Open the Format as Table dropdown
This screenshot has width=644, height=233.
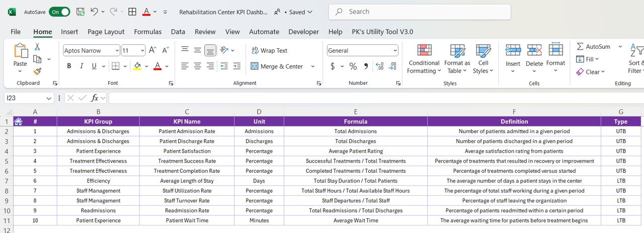[457, 59]
